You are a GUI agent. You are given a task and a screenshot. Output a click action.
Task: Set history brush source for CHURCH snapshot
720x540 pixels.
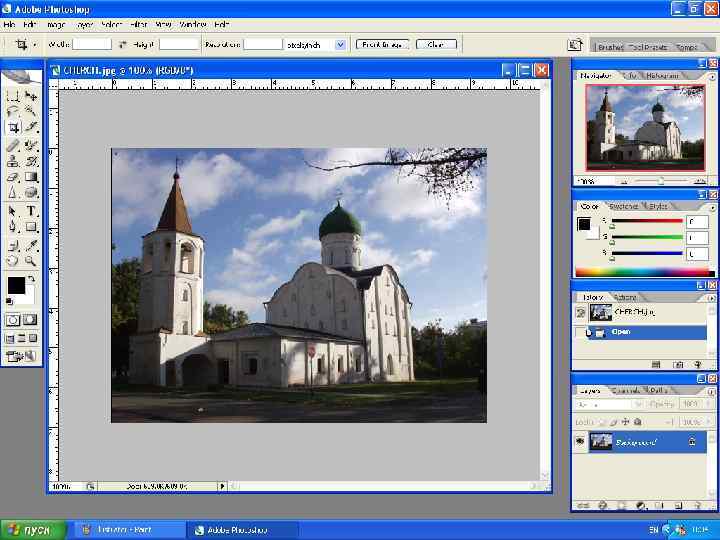point(581,312)
